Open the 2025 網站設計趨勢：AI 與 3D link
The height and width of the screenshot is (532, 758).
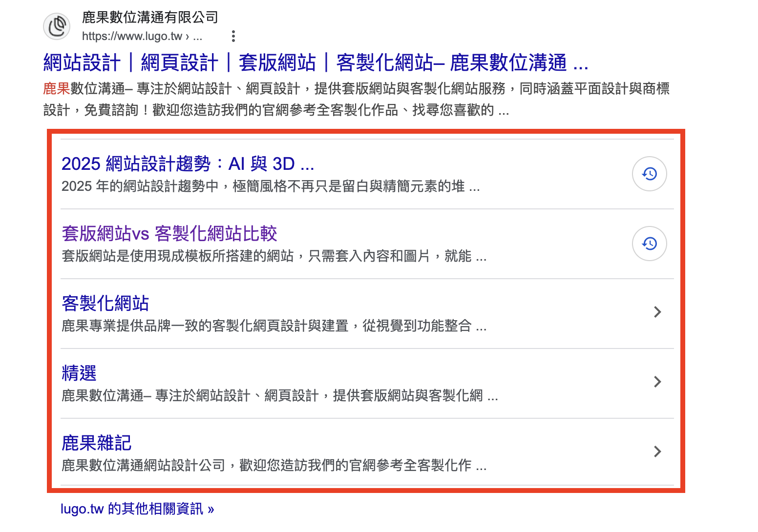(188, 164)
